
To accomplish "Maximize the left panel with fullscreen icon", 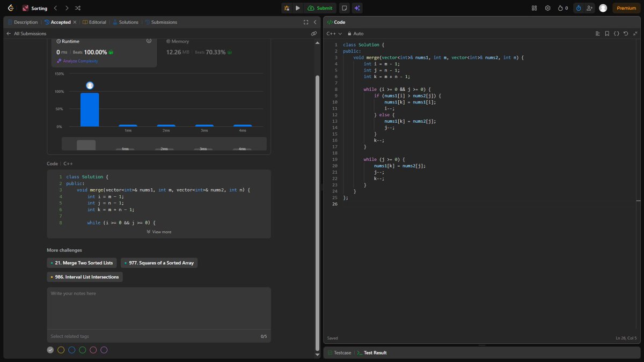I will [x=306, y=22].
